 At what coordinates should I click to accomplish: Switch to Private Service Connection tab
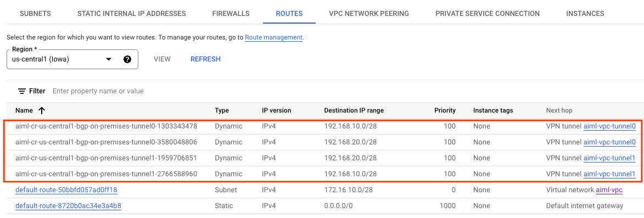point(488,14)
